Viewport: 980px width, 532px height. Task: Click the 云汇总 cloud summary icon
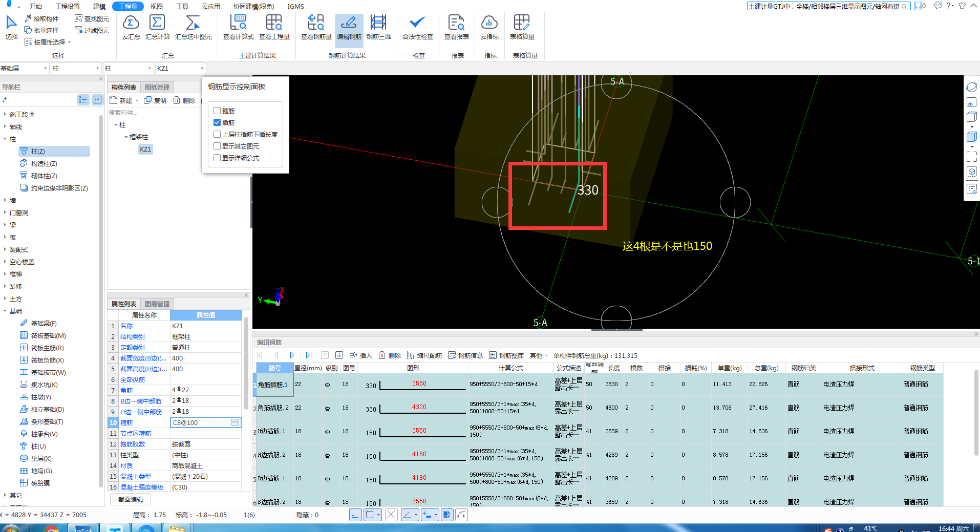click(x=131, y=27)
